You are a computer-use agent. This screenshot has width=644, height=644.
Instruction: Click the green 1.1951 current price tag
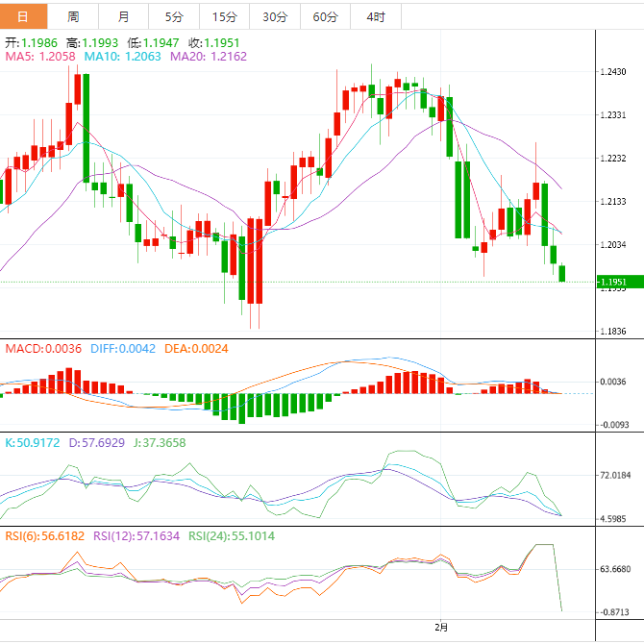tap(614, 282)
